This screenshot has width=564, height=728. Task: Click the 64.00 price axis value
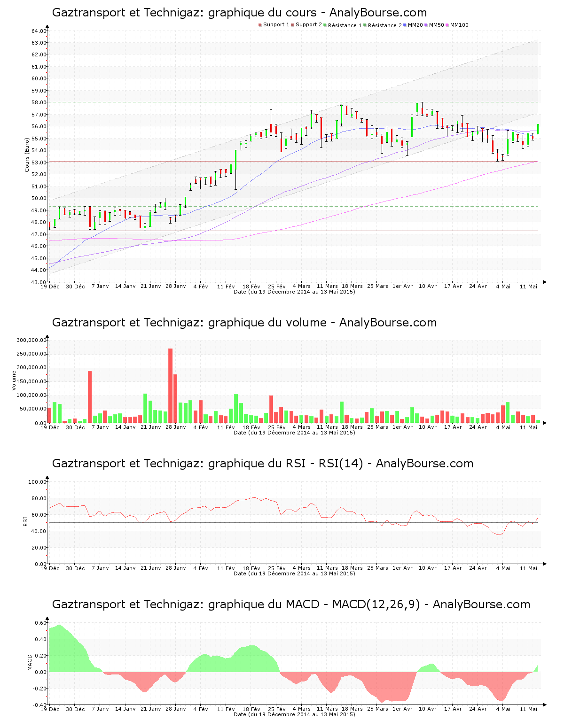(39, 31)
